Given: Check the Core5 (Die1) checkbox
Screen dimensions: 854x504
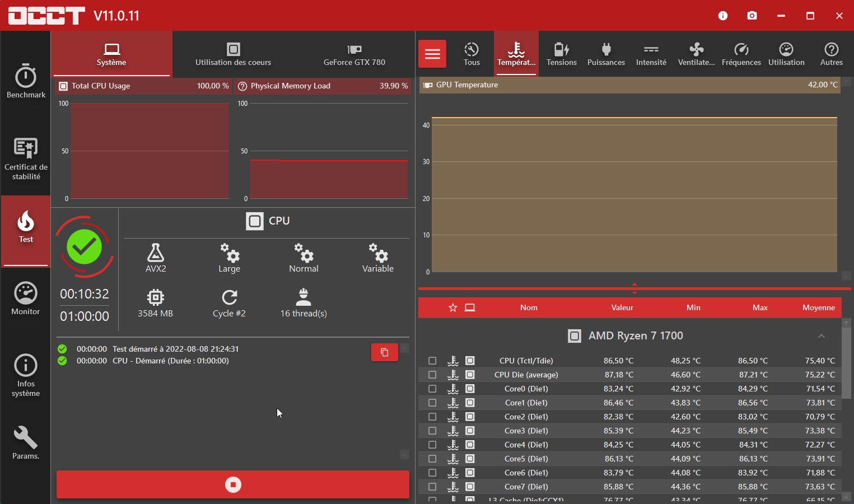Looking at the screenshot, I should [x=432, y=459].
